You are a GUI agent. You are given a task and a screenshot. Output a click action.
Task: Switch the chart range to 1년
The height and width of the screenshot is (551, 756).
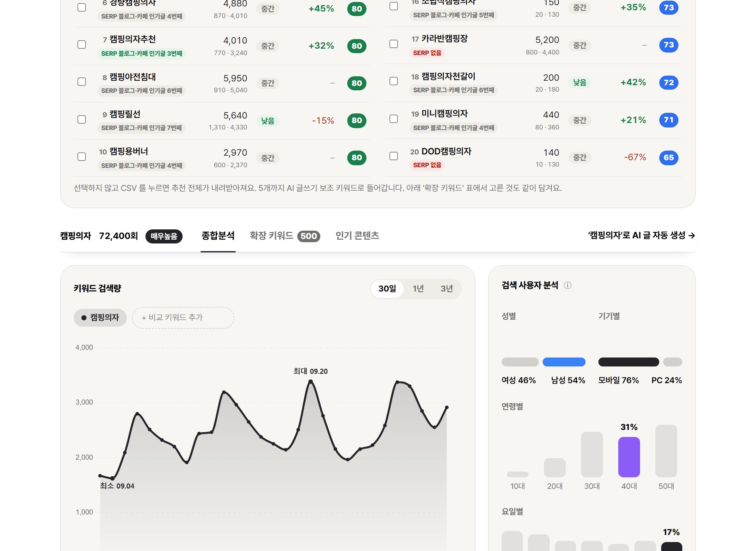[418, 289]
